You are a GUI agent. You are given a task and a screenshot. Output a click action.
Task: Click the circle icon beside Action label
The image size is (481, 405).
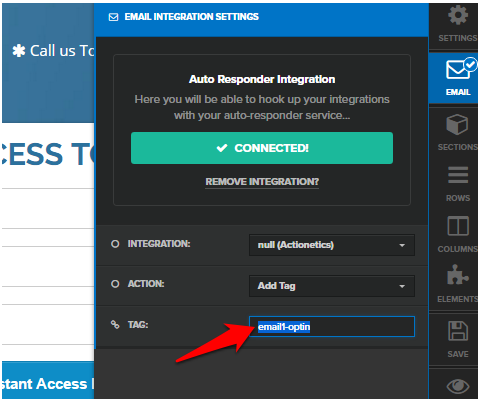115,284
